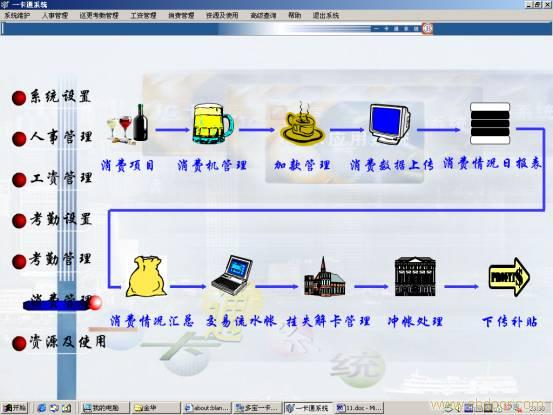The width and height of the screenshot is (553, 415).
Task: Expand the 帮助 menu
Action: pyautogui.click(x=294, y=16)
